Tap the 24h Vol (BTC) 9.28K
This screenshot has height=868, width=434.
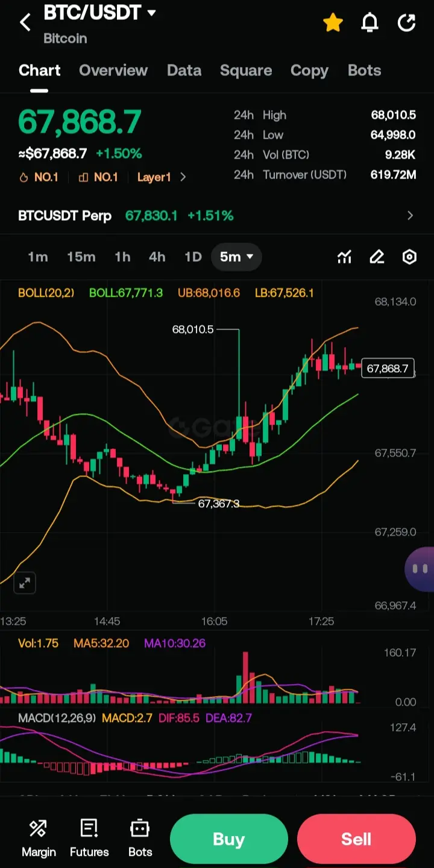click(400, 155)
